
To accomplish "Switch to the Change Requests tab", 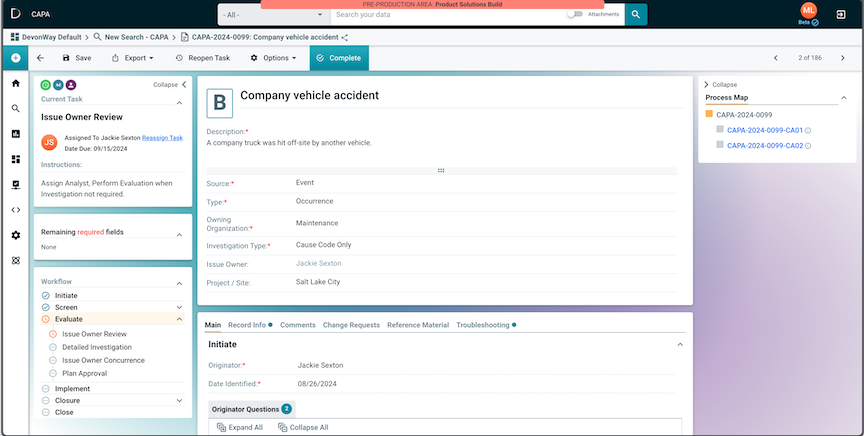I will click(x=351, y=325).
